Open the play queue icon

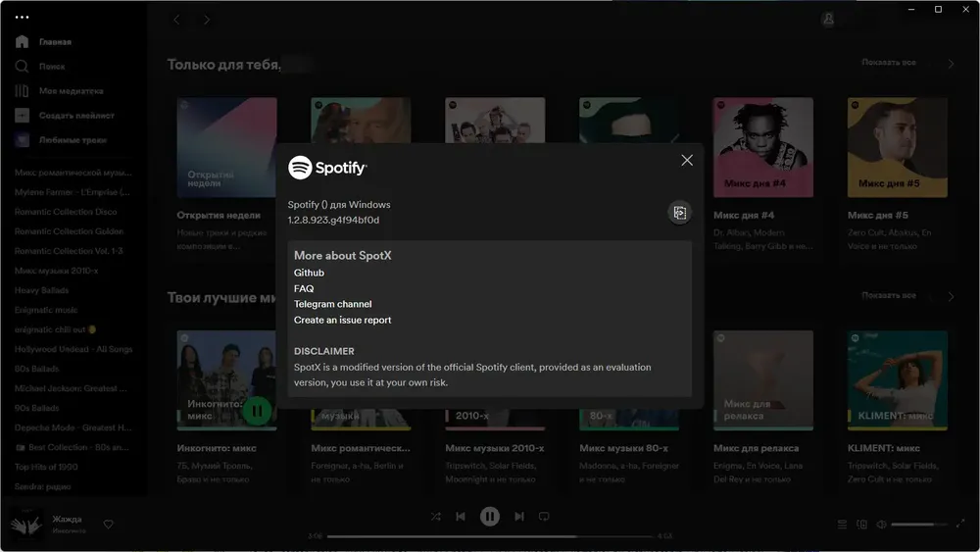pos(842,525)
